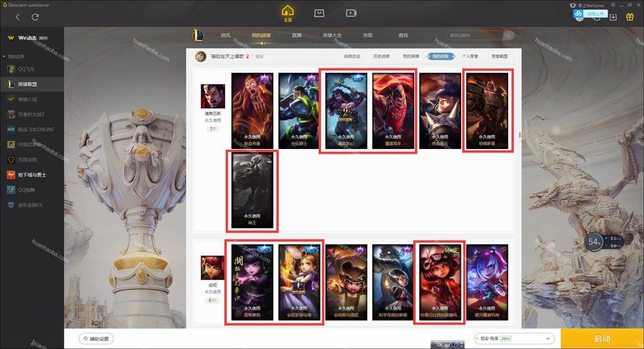Click the League of Legends logo icon
The width and height of the screenshot is (644, 349).
(199, 35)
